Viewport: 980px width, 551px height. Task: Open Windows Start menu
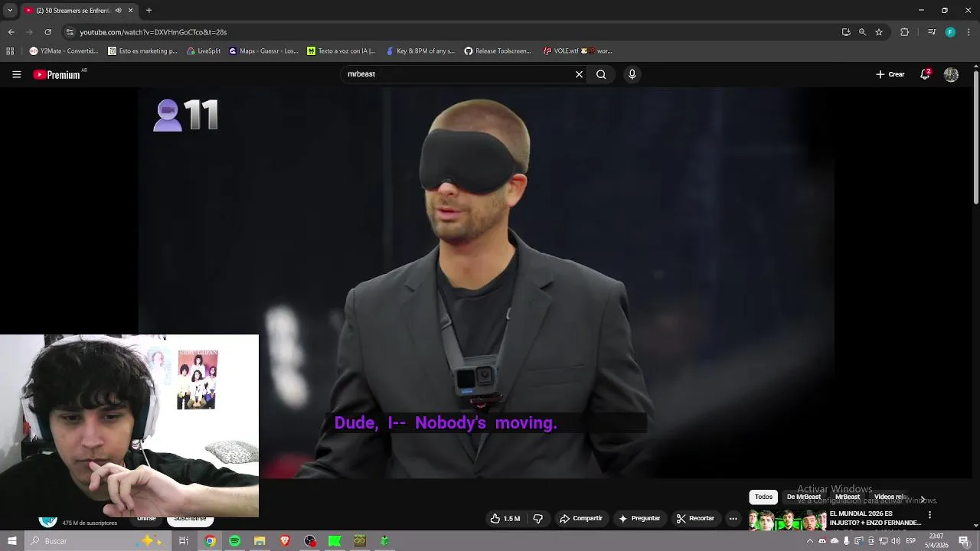click(11, 541)
